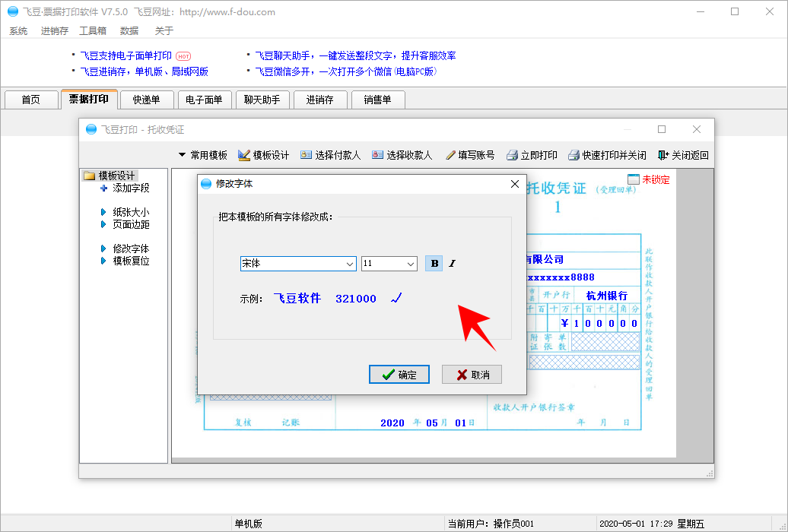Toggle the italic I font button
Image resolution: width=788 pixels, height=532 pixels.
point(452,264)
